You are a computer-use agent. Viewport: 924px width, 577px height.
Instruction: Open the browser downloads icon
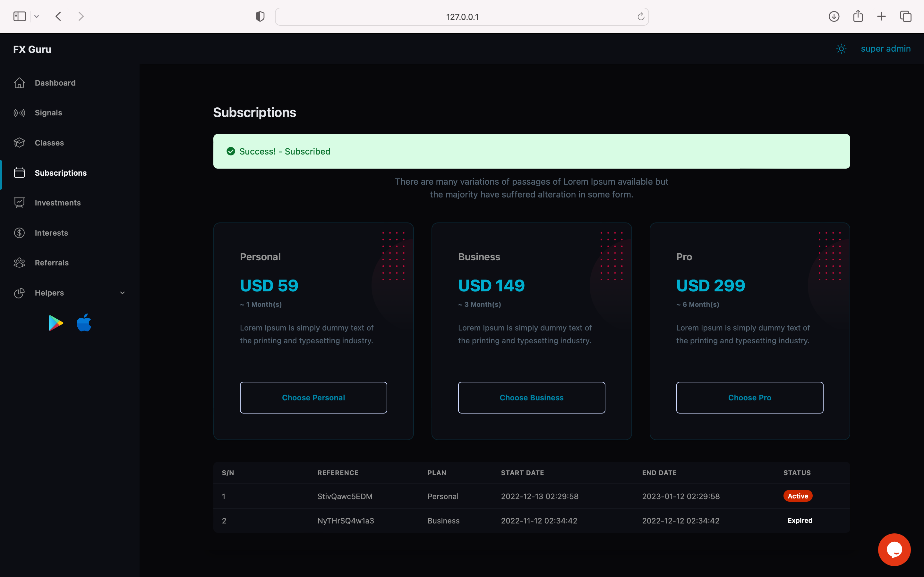[834, 16]
